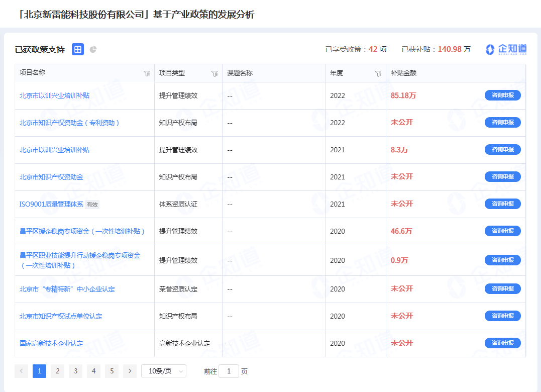Click the 荣誉资质认定 type cell
Screen dimensions: 541x392
click(178, 289)
